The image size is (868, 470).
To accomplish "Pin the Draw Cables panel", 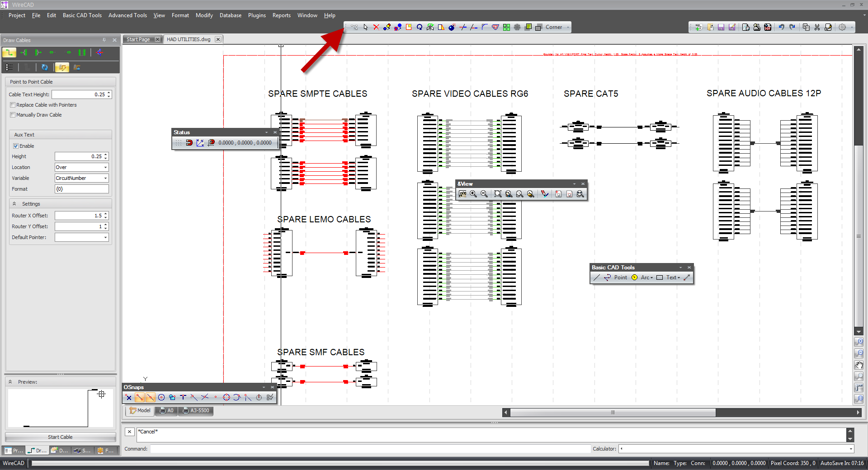I will pyautogui.click(x=104, y=40).
